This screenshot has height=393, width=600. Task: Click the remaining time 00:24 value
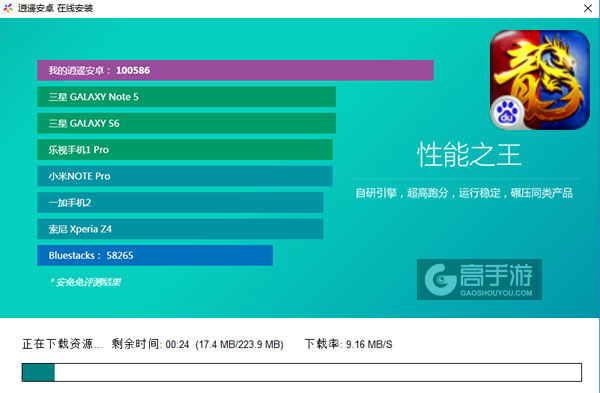tap(178, 345)
